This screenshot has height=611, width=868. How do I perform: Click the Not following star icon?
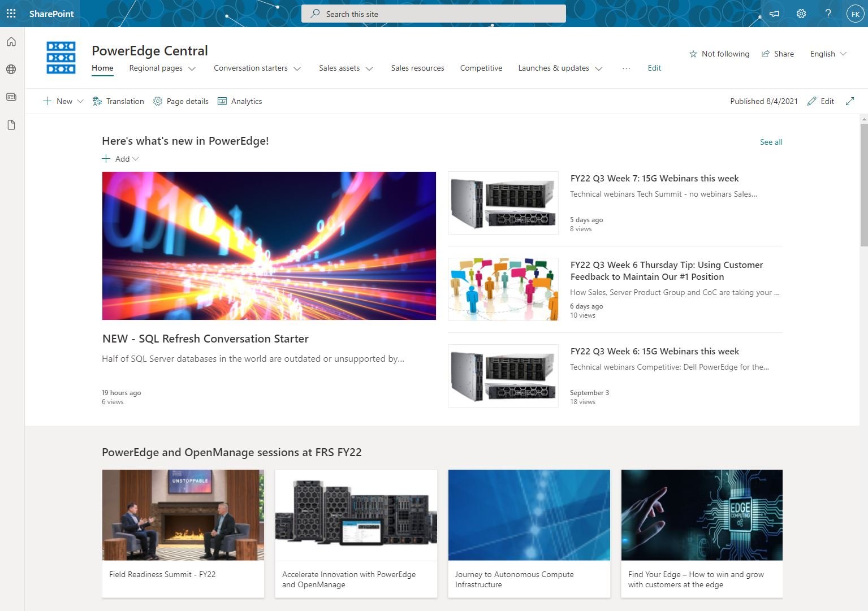click(693, 54)
